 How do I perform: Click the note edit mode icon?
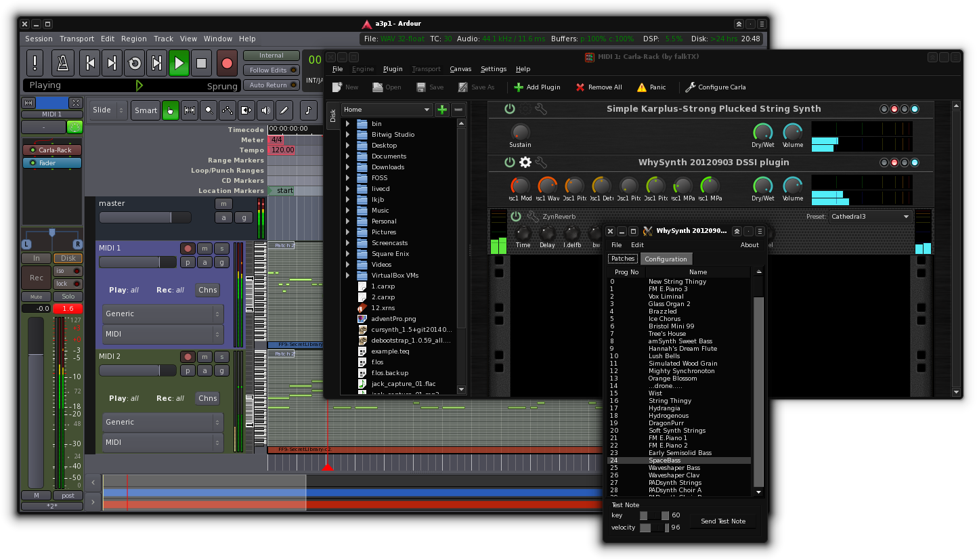(x=308, y=110)
